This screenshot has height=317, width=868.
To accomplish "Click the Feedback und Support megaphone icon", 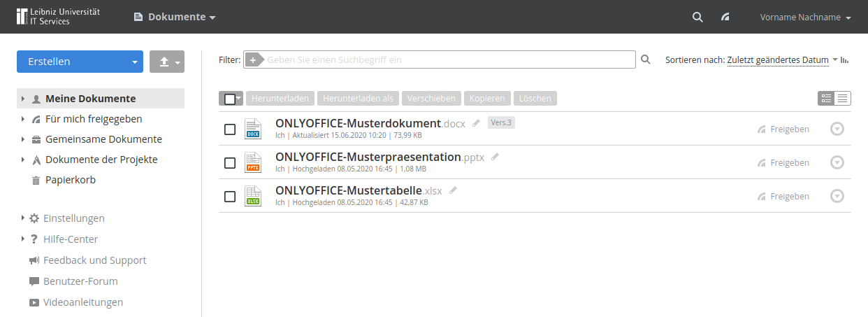I will [x=34, y=260].
